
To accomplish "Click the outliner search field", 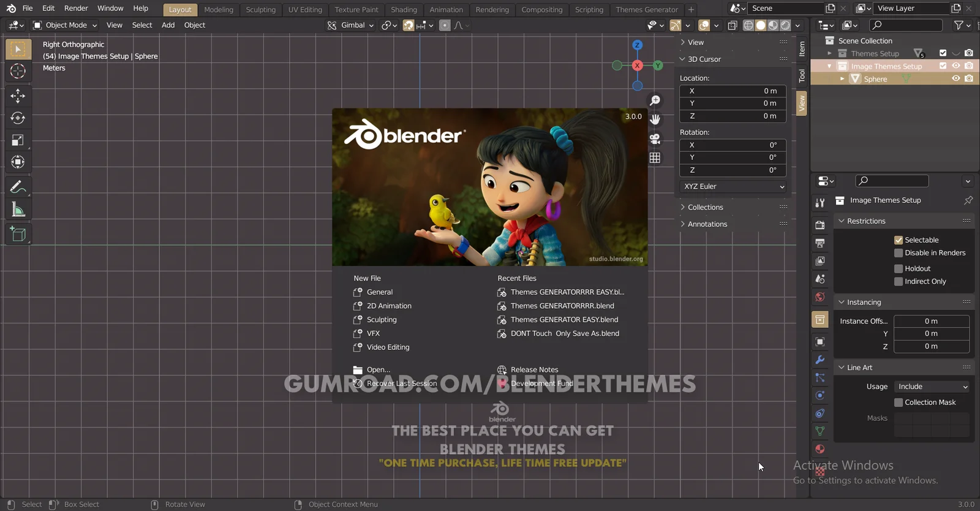I will click(x=906, y=25).
